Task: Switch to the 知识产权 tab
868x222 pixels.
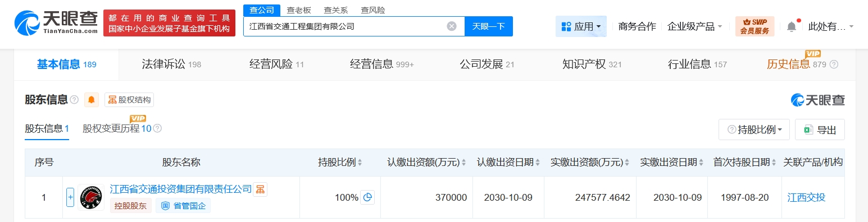Action: (x=592, y=64)
